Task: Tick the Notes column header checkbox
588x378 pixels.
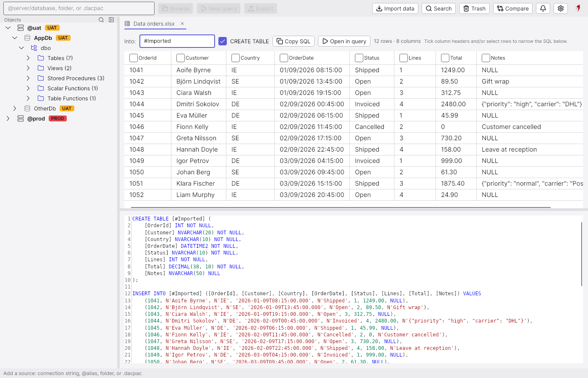Action: pyautogui.click(x=486, y=58)
